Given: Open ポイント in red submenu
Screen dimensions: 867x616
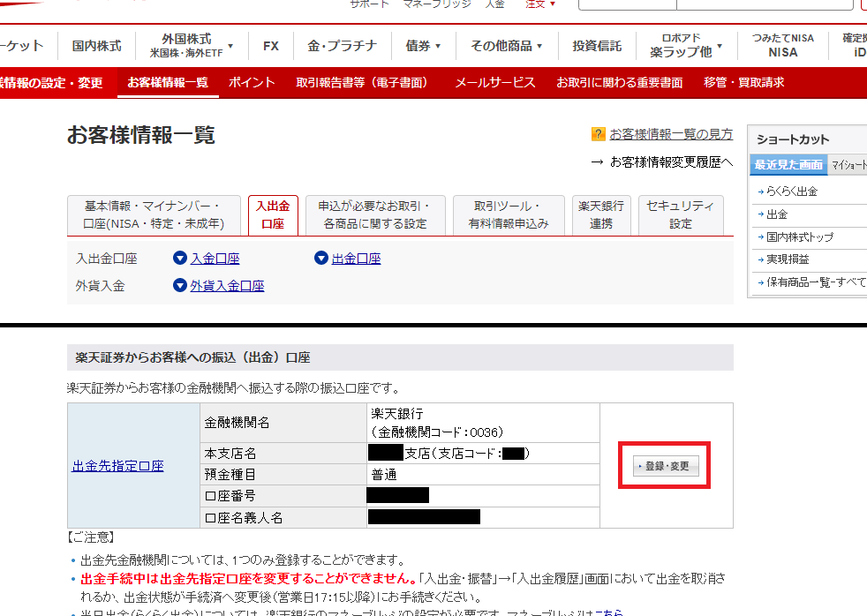Looking at the screenshot, I should pos(252,82).
